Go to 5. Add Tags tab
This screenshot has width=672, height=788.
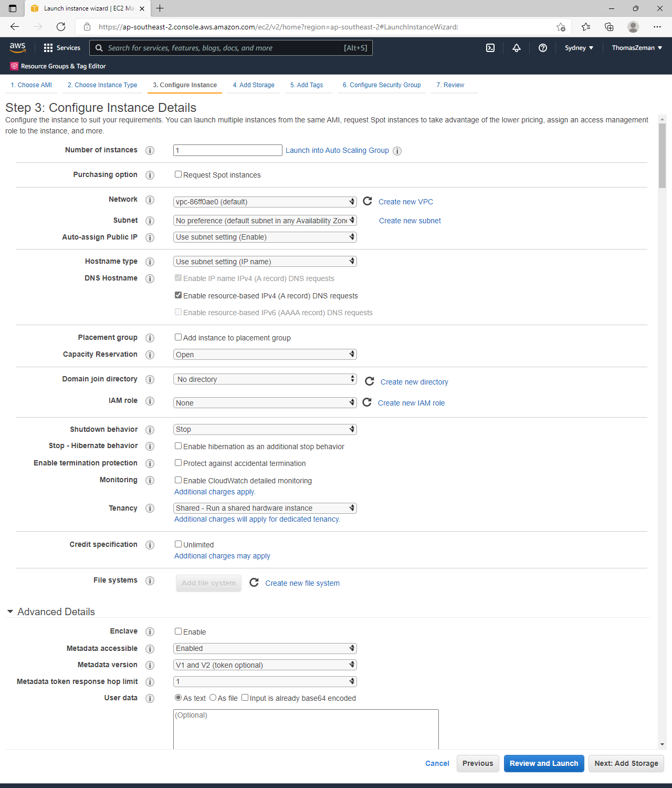307,85
